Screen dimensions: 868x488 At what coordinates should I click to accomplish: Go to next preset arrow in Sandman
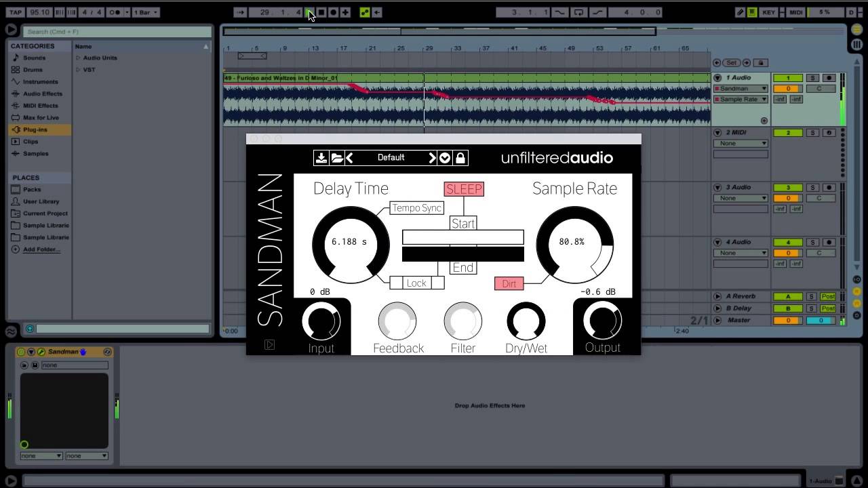tap(432, 158)
